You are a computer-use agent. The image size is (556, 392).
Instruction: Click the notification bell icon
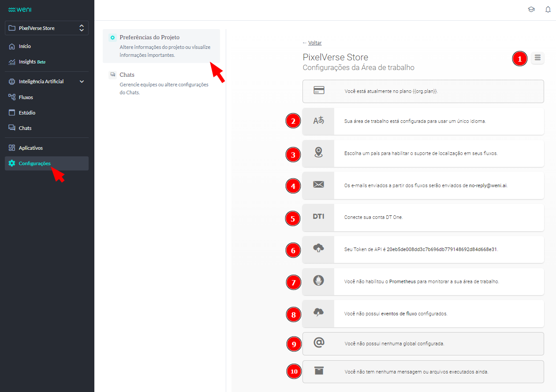point(548,9)
